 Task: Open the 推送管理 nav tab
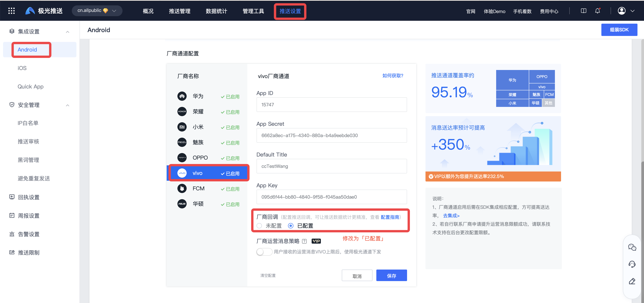click(x=180, y=11)
